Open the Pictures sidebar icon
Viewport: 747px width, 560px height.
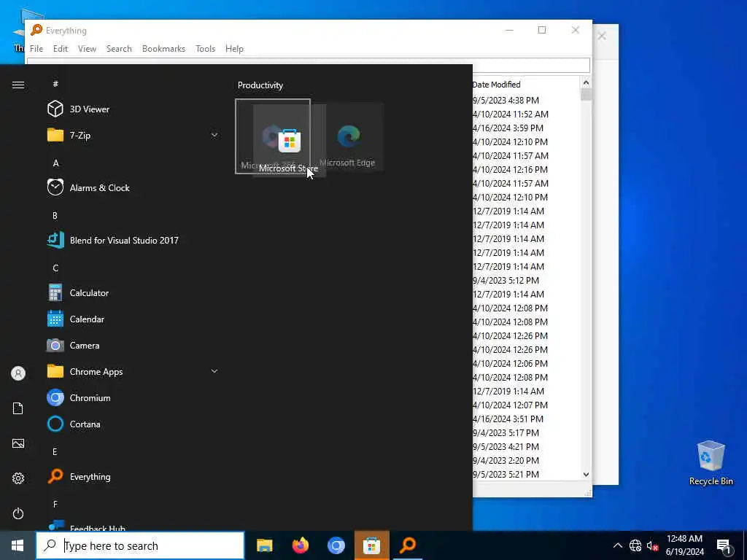[x=18, y=444]
